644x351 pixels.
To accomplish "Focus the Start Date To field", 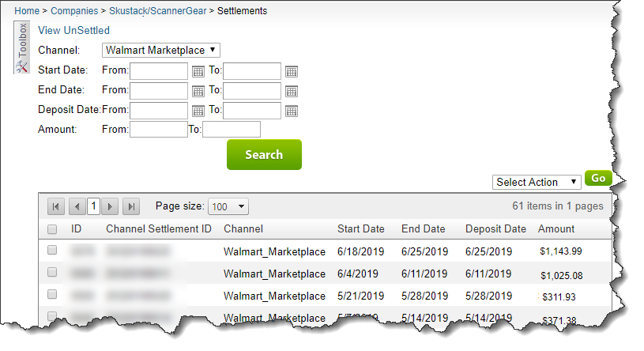I will point(252,71).
